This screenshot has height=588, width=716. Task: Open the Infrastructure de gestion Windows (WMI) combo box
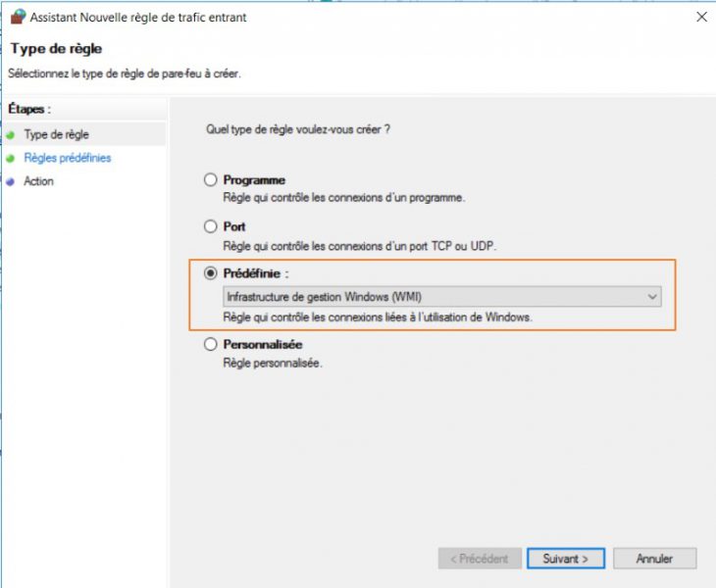(x=432, y=296)
